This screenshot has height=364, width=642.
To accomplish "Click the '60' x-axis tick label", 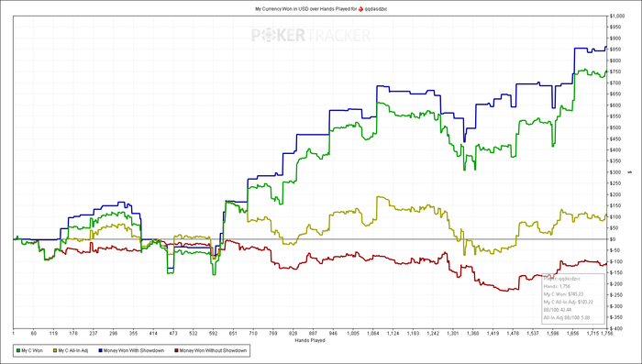I will click(34, 334).
